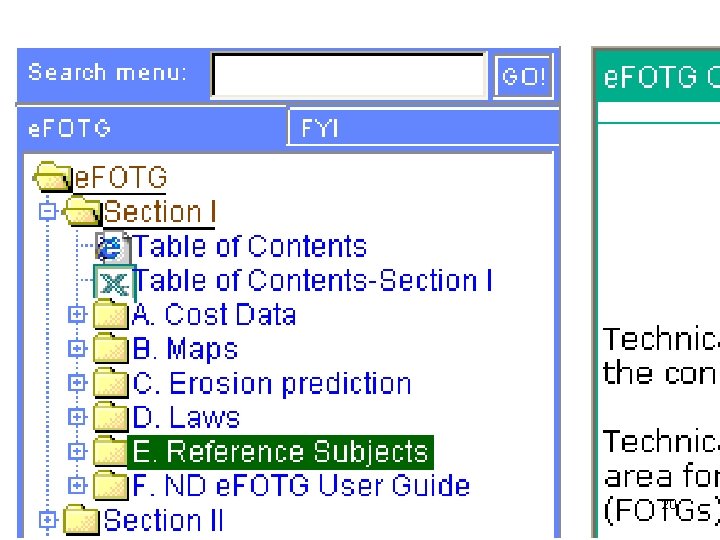Open the Table of Contents link
This screenshot has width=720, height=540.
click(x=250, y=247)
